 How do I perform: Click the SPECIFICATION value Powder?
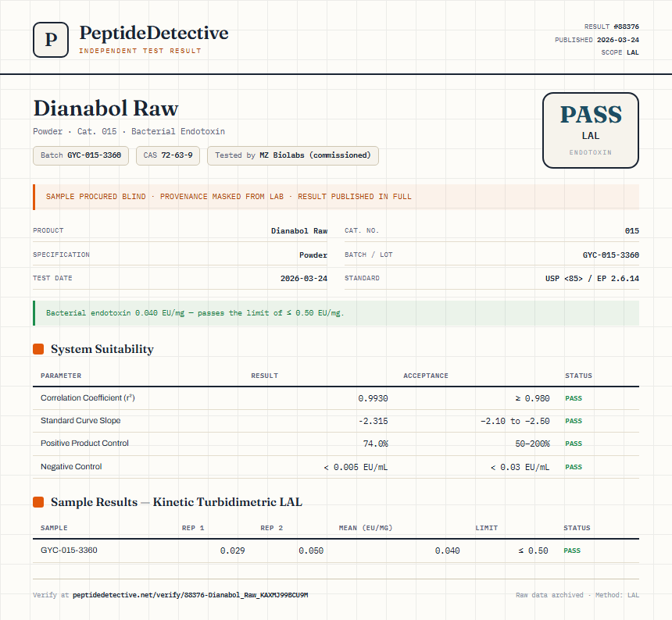313,255
